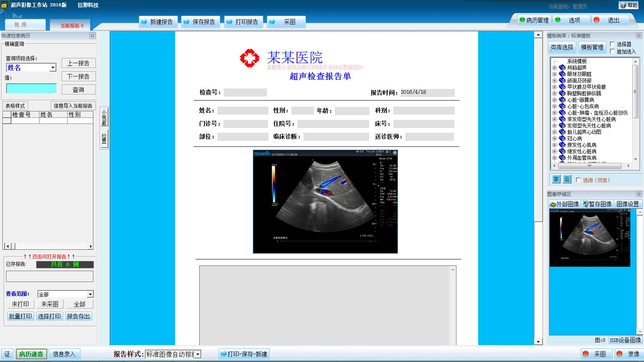Open the 选项 settings button
The image size is (644, 362).
pos(570,20)
